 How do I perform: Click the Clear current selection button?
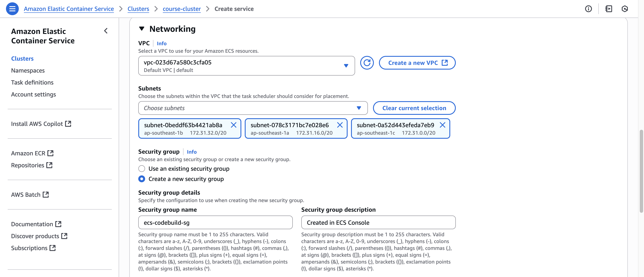pyautogui.click(x=414, y=108)
